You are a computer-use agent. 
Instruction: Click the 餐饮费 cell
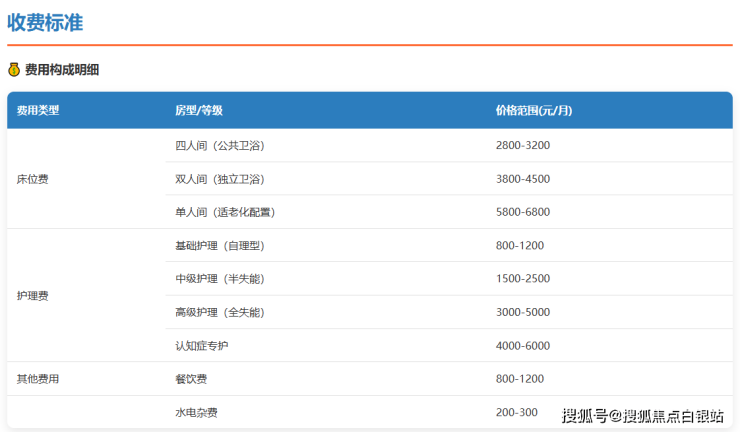[x=191, y=379]
